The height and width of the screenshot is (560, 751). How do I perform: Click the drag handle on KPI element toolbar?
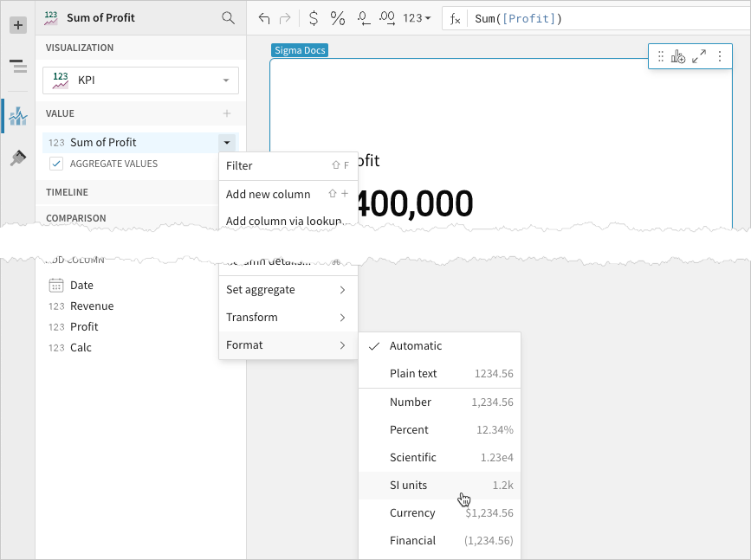tap(660, 56)
